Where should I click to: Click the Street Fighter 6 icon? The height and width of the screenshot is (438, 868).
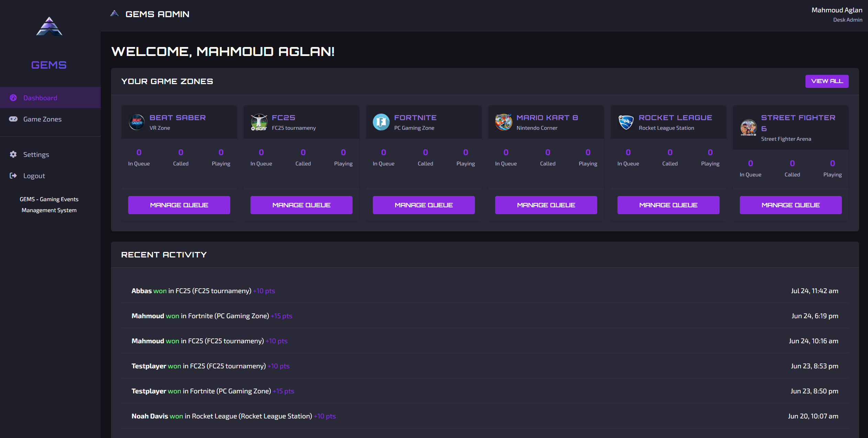tap(748, 128)
